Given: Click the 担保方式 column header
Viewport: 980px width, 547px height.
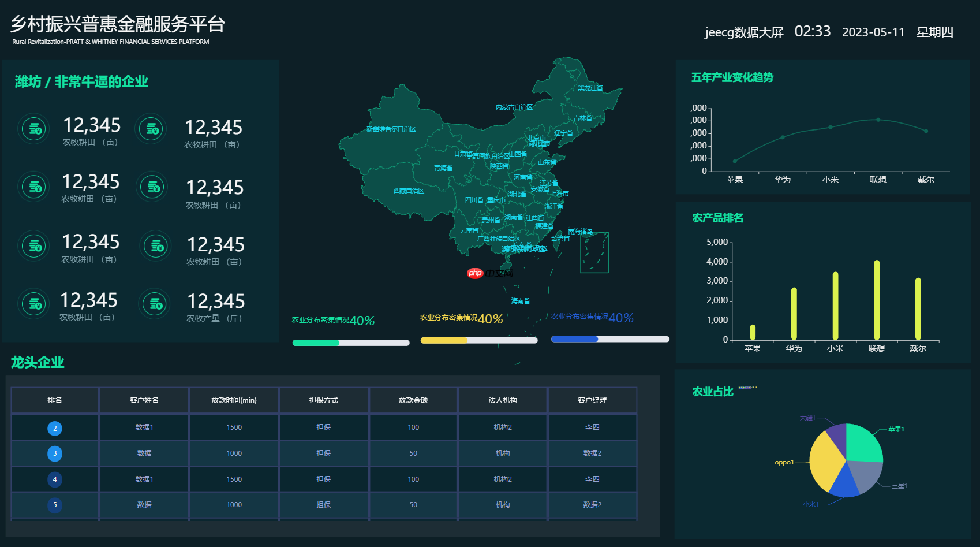Looking at the screenshot, I should (x=324, y=400).
